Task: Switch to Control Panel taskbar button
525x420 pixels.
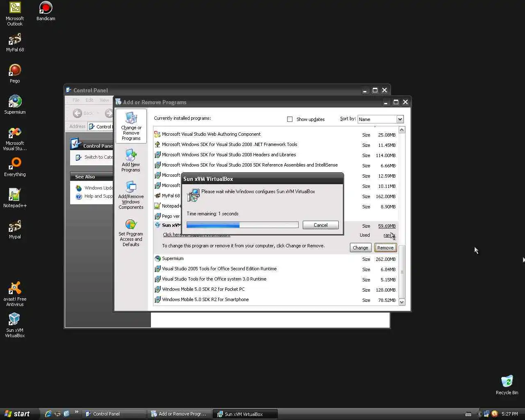Action: point(114,414)
